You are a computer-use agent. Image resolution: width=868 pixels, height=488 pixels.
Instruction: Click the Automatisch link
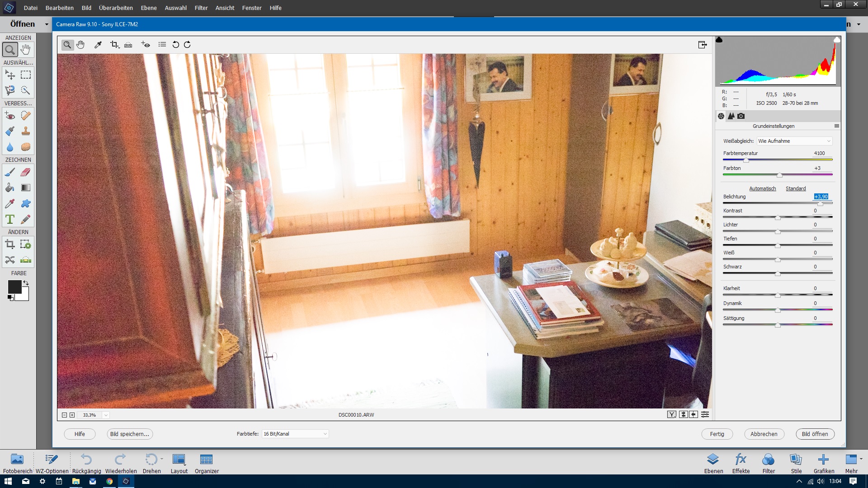762,188
